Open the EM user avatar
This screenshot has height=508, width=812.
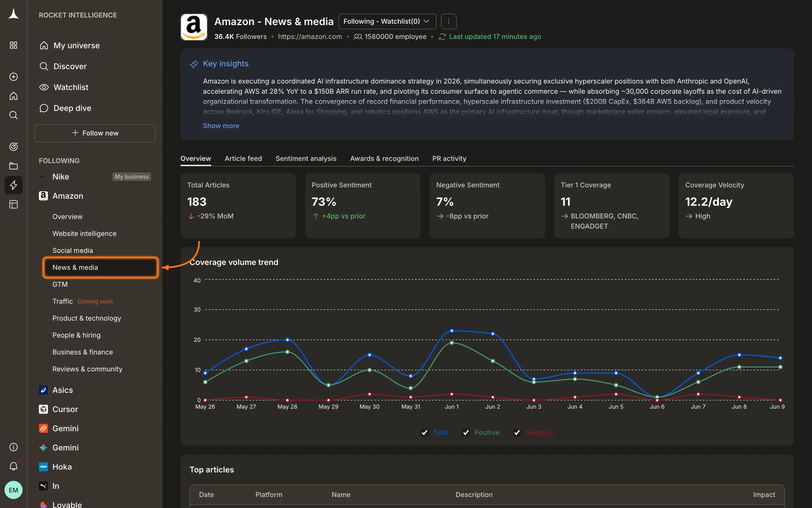(14, 490)
